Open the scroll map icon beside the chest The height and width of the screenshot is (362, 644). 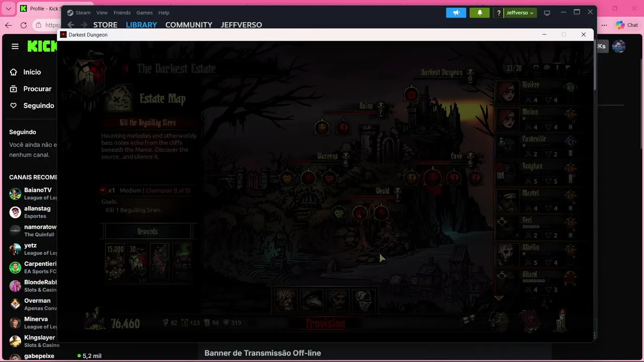click(469, 320)
